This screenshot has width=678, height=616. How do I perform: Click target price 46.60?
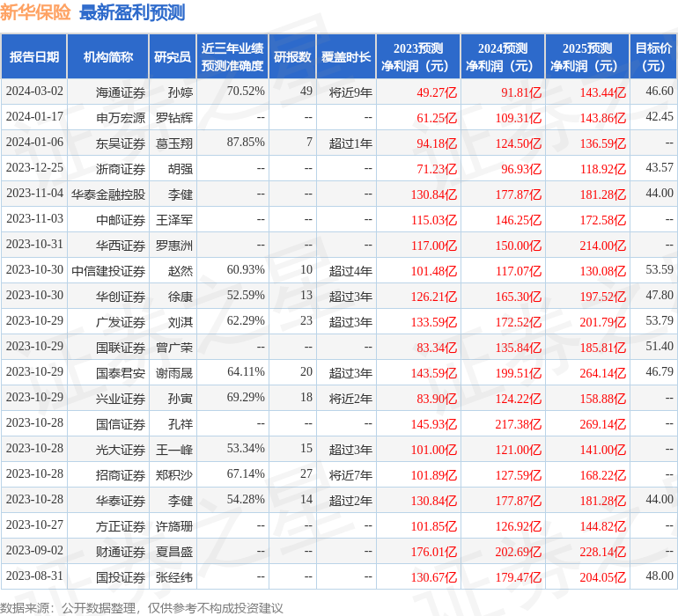[x=660, y=92]
